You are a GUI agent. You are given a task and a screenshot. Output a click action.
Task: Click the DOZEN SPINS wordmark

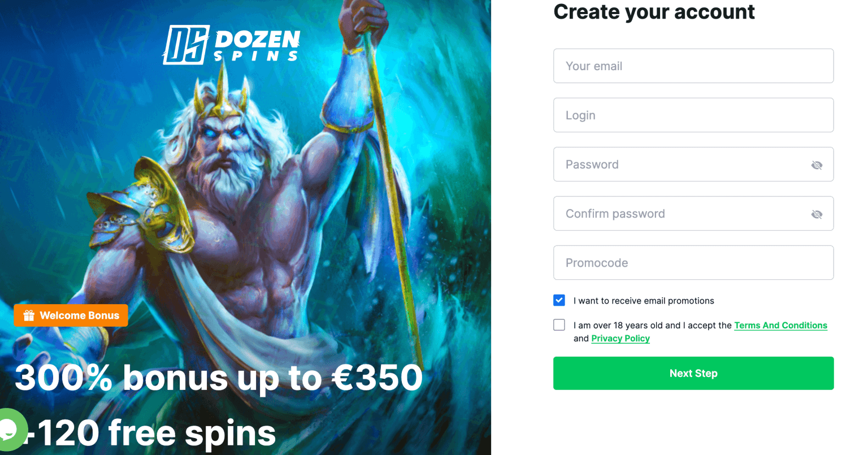coord(258,46)
